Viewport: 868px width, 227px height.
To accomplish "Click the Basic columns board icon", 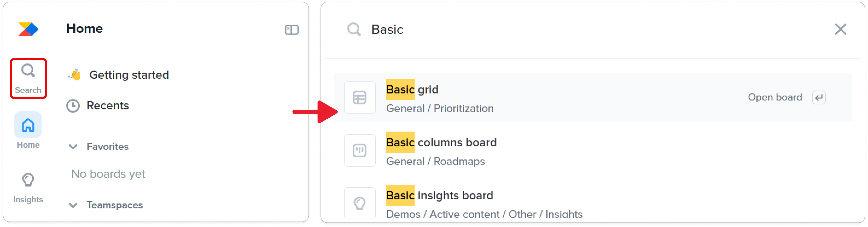I will [360, 150].
